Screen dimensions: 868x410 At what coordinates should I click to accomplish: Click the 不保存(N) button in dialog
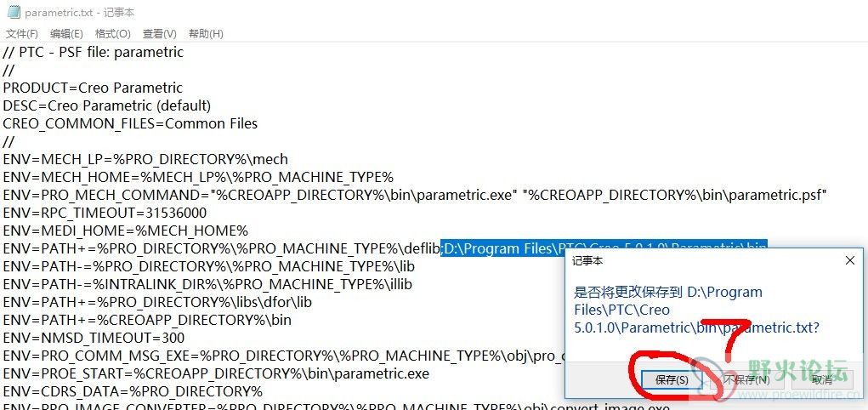(746, 380)
